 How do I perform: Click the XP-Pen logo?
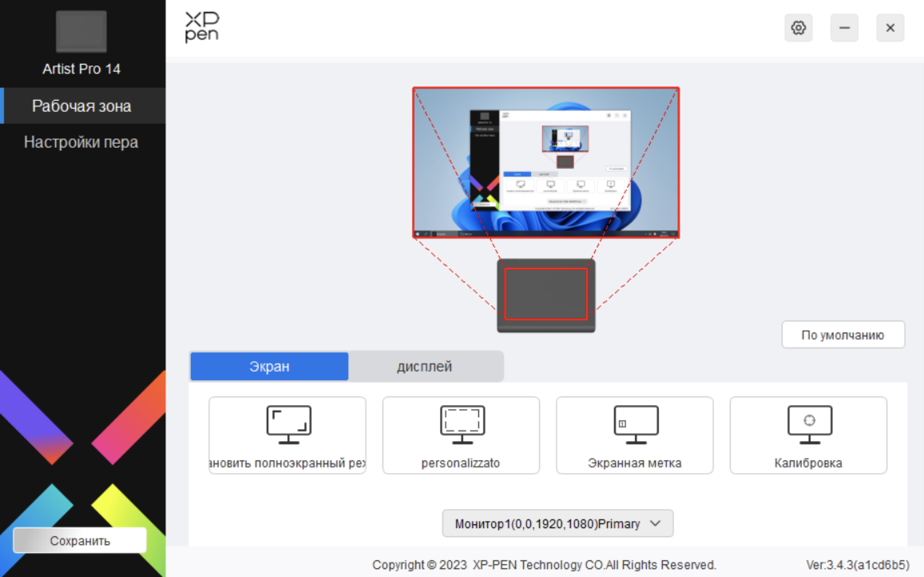(202, 27)
